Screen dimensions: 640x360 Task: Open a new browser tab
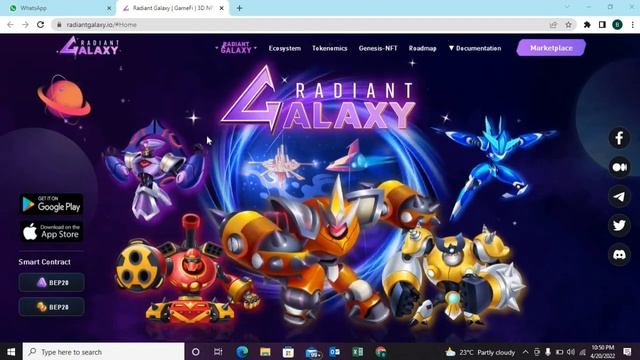pyautogui.click(x=239, y=8)
